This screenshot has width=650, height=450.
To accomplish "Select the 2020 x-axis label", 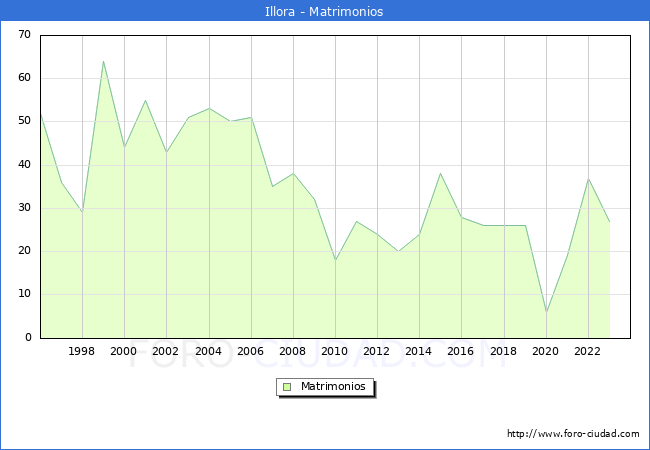I will point(546,351).
